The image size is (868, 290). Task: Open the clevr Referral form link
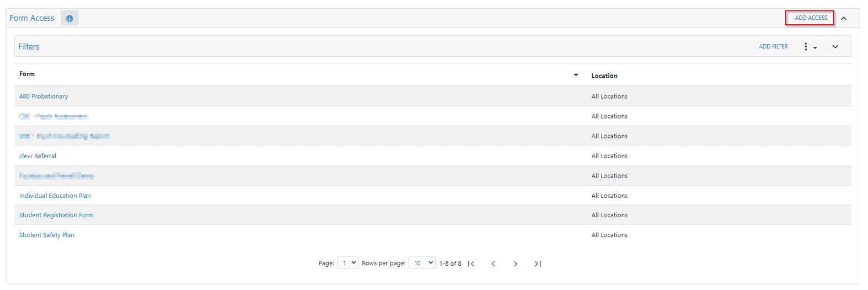coord(37,156)
